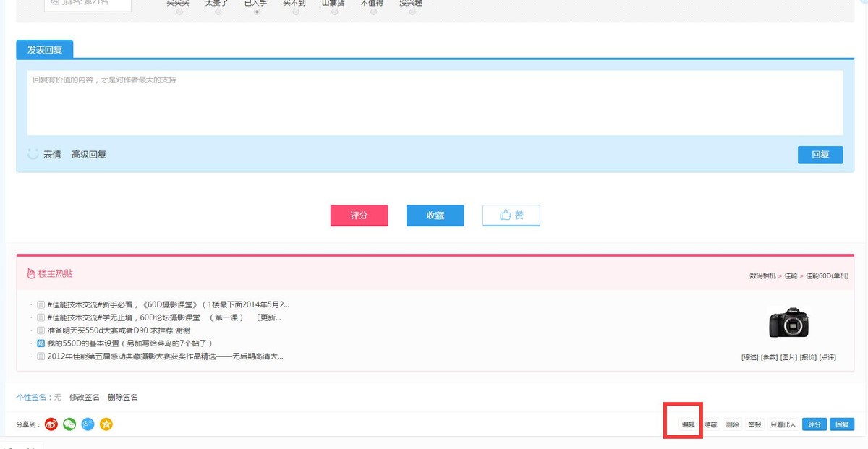Switch to the 发表回复 tab
This screenshot has width=868, height=449.
[43, 49]
